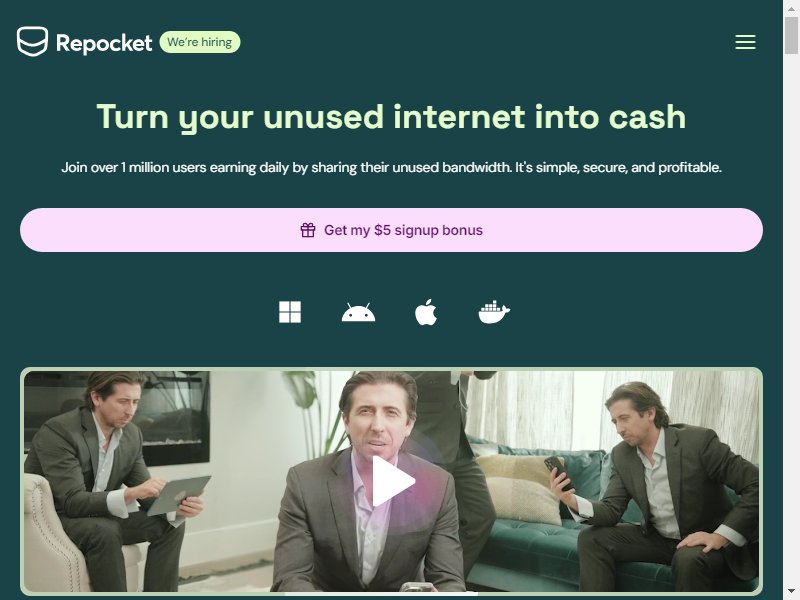The height and width of the screenshot is (600, 800).
Task: Select the Windows download icon
Action: (290, 312)
